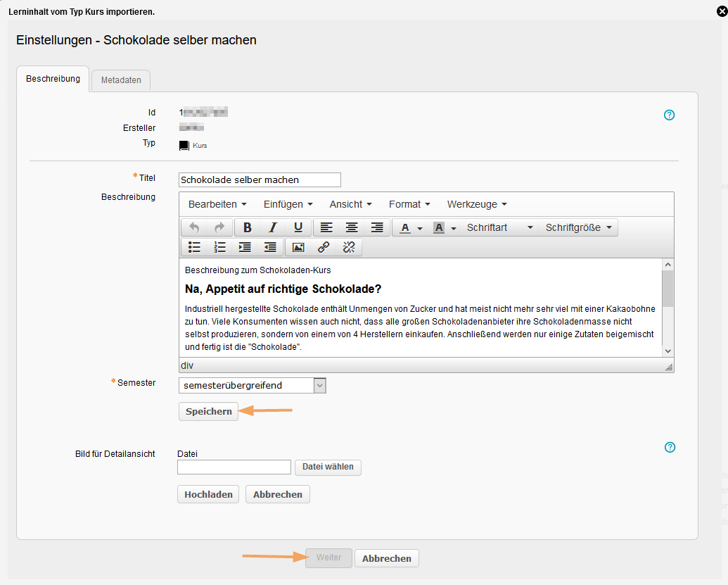
Task: Open background color dropdown arrow
Action: [454, 228]
